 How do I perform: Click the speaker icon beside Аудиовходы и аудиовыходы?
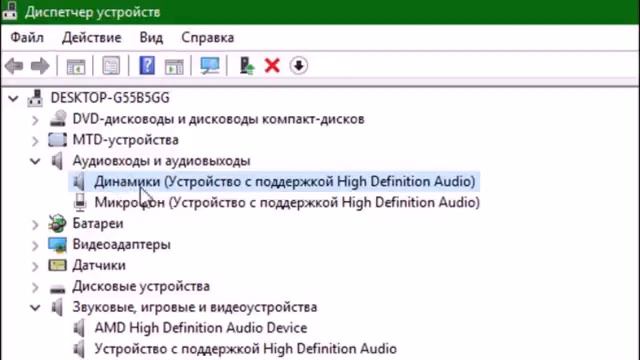(58, 161)
